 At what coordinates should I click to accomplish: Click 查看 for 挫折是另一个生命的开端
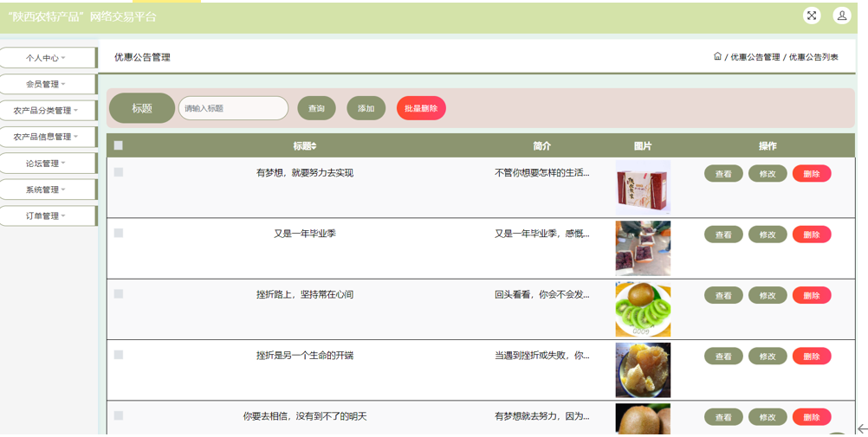pos(723,357)
